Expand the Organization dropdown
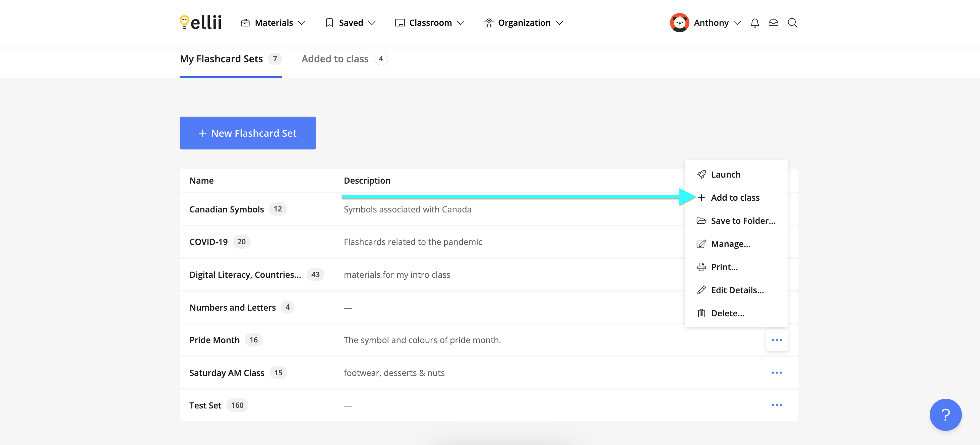980x445 pixels. point(524,23)
